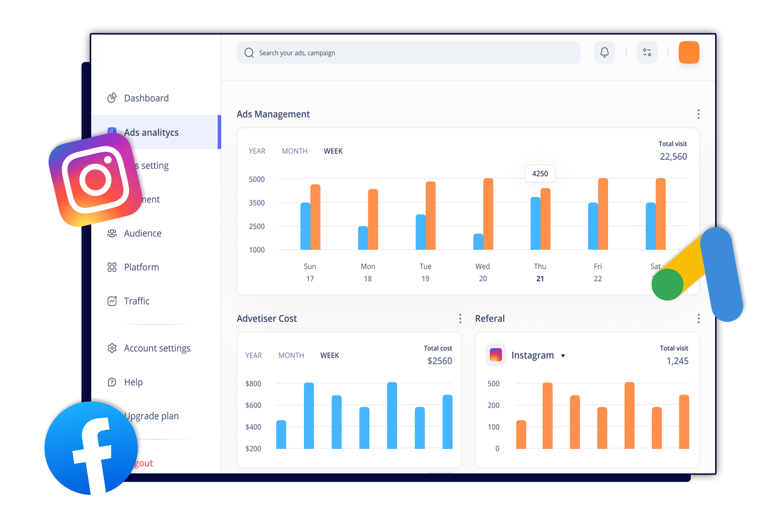The image size is (782, 532).
Task: Open Help page
Action: tap(134, 382)
